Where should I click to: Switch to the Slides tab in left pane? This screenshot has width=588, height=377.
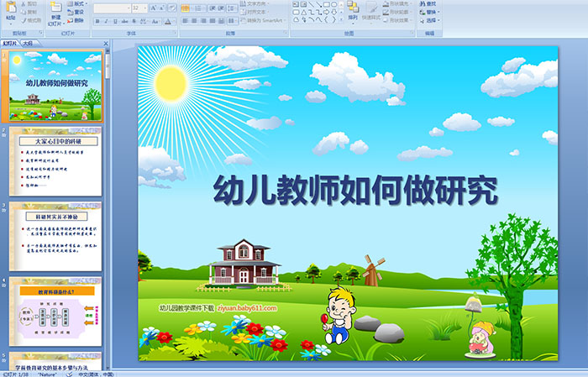click(10, 44)
